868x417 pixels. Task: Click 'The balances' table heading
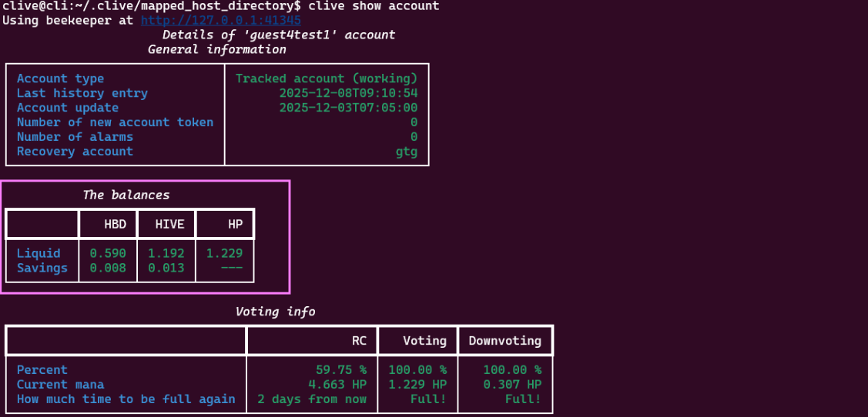point(126,195)
